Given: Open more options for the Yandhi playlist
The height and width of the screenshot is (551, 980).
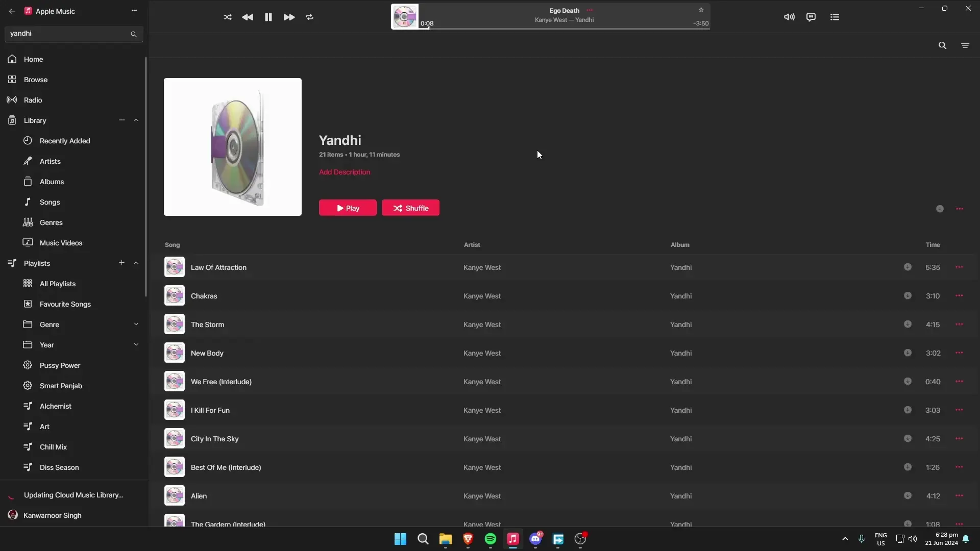Looking at the screenshot, I should coord(960,209).
